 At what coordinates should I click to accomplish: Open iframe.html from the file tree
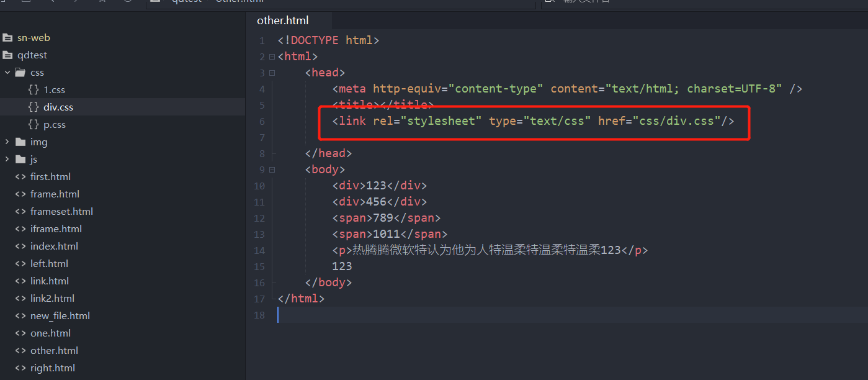coord(56,228)
